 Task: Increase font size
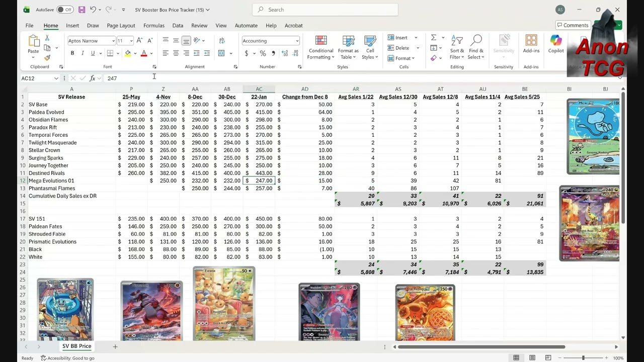[139, 41]
